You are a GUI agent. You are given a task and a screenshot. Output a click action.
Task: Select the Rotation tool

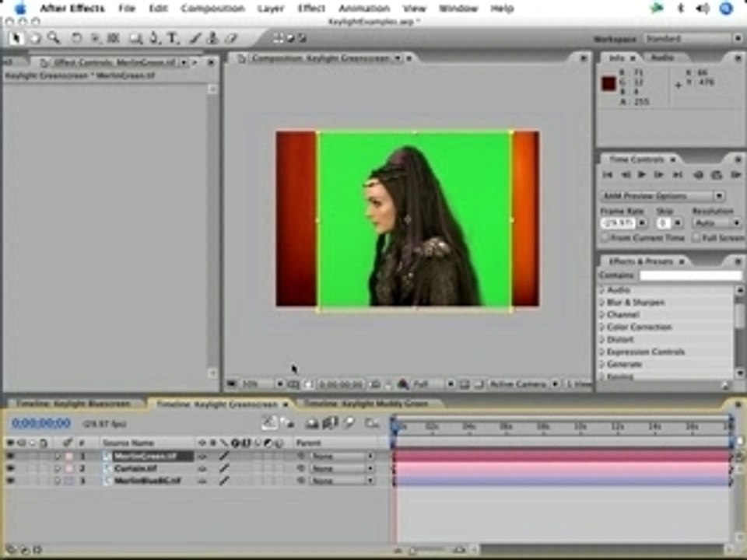76,38
